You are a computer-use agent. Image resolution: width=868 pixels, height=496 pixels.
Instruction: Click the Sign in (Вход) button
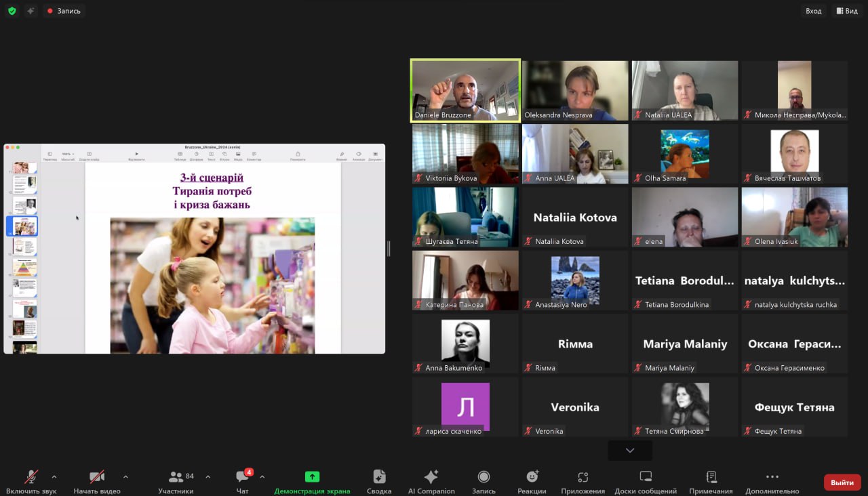pos(813,11)
